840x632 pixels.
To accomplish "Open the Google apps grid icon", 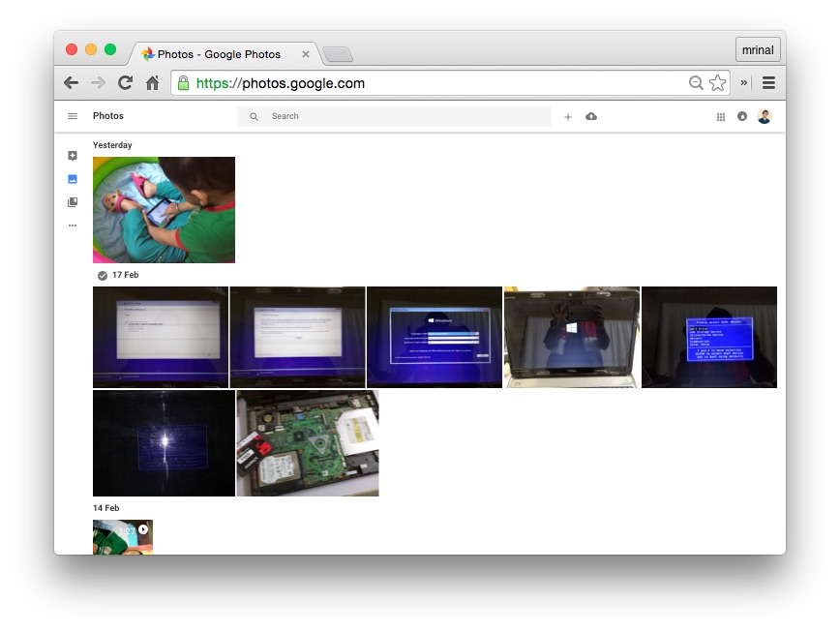I will [721, 117].
